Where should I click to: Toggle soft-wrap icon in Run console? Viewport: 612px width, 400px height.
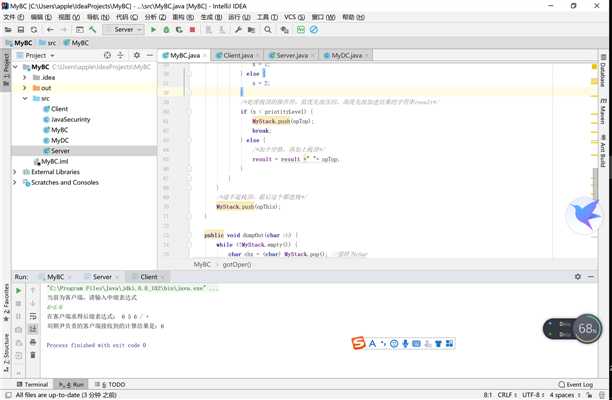point(33,316)
